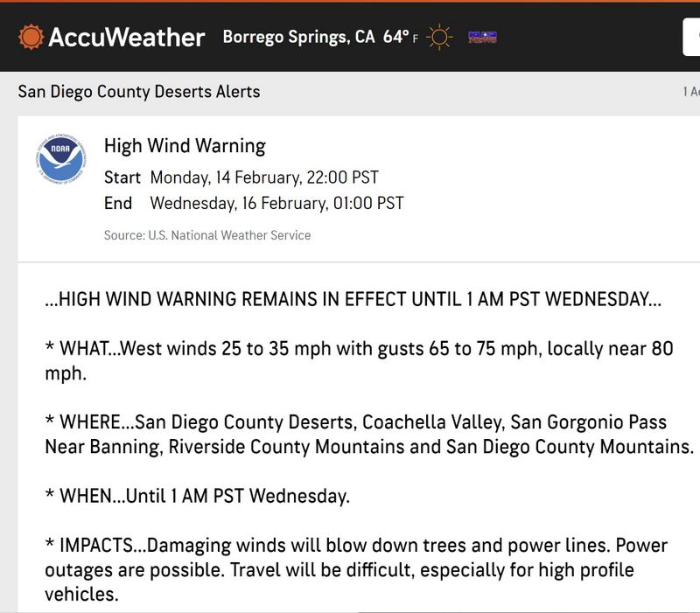The width and height of the screenshot is (700, 613).
Task: Click the alert count at the right edge
Action: pyautogui.click(x=691, y=92)
